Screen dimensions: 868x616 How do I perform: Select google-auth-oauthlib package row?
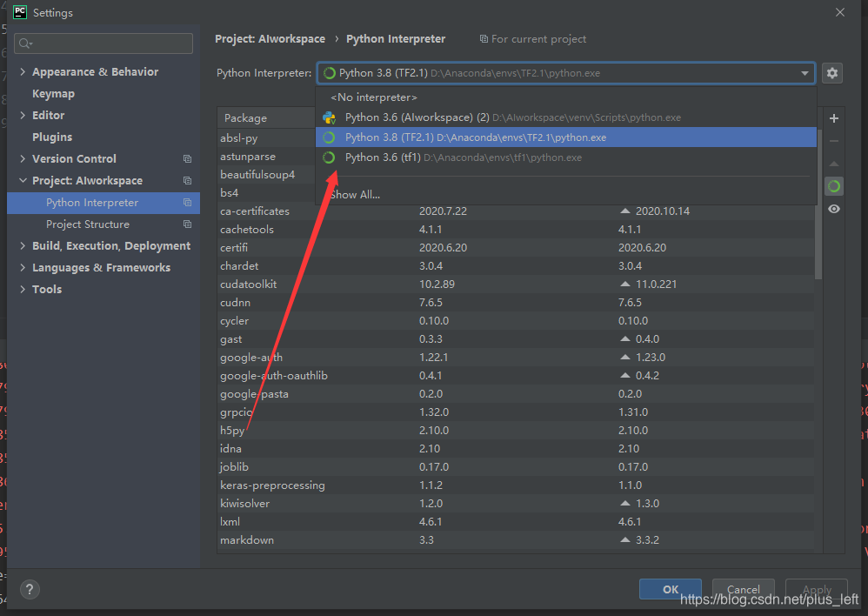point(516,376)
